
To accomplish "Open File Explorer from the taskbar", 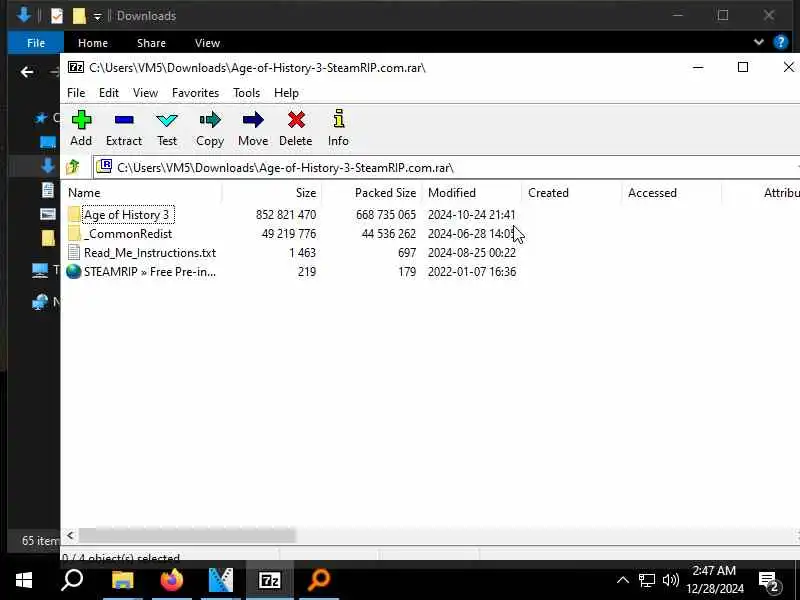I will 122,580.
